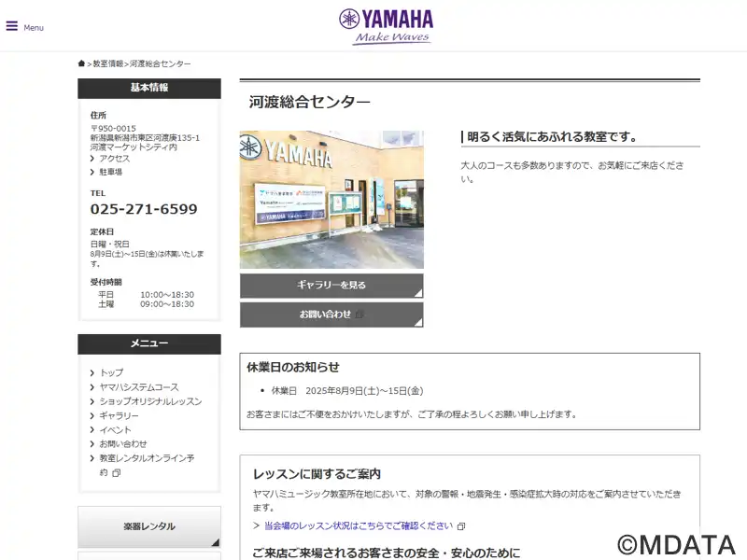Click the Yamaha storefront photo

tap(331, 200)
